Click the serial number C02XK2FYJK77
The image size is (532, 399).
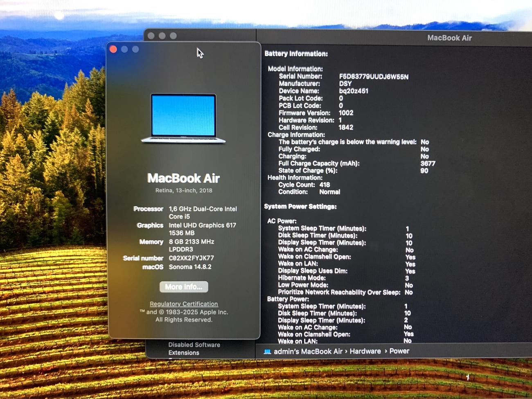(x=191, y=258)
